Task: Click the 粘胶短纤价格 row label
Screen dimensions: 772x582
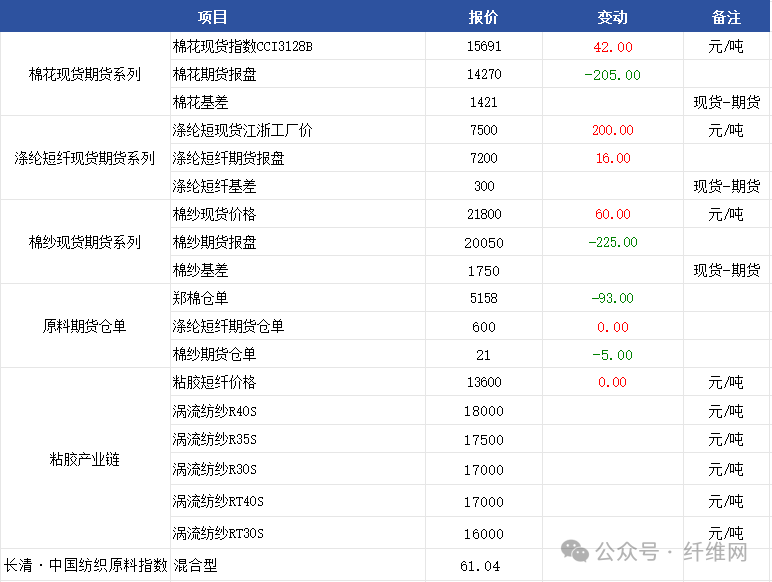Action: (x=215, y=383)
